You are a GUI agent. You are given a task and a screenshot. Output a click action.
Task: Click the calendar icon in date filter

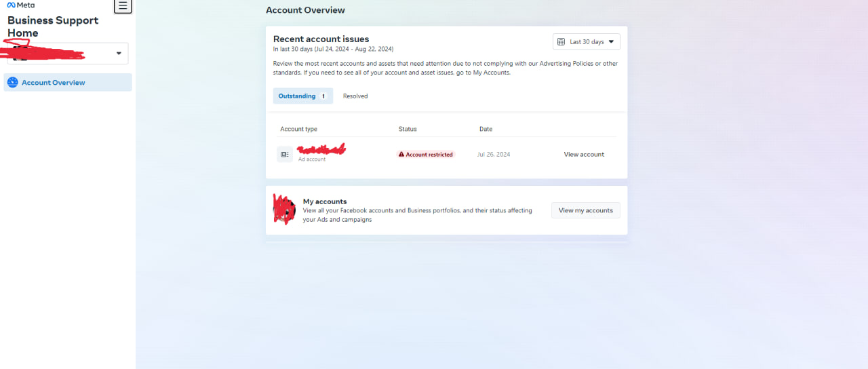click(561, 42)
